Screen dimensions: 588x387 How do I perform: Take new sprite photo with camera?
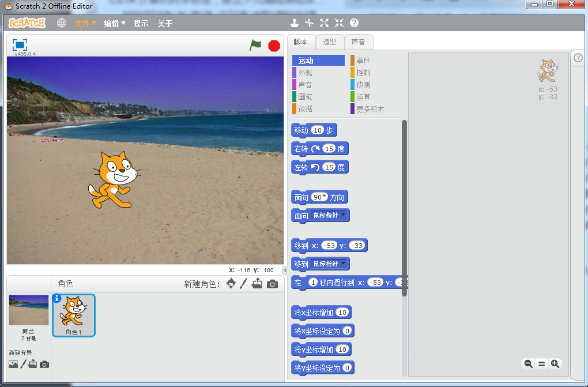pos(272,284)
